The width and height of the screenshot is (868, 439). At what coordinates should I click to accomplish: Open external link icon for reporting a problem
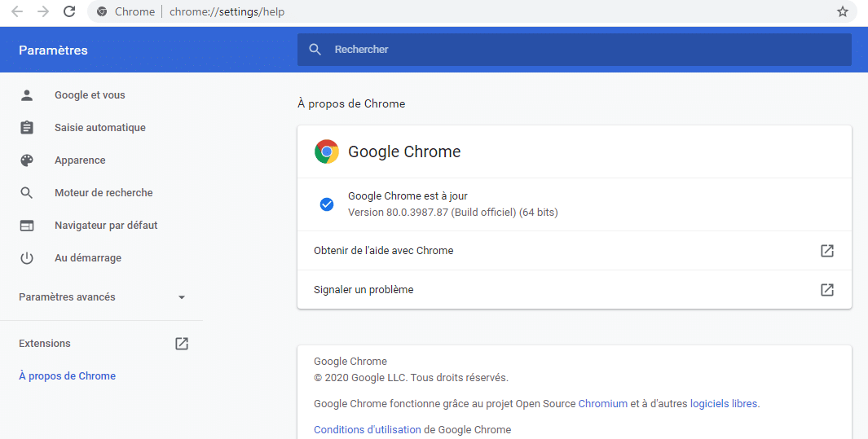(827, 290)
